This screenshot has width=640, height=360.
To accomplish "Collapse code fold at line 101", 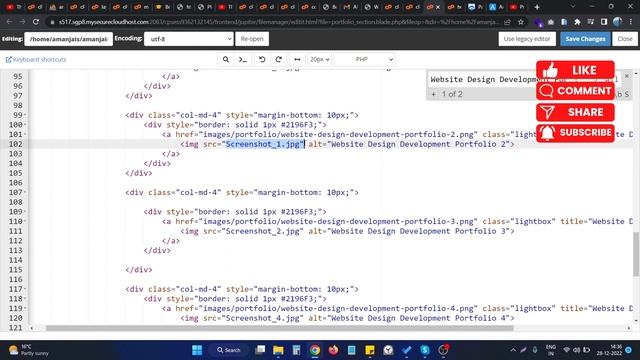I will 26,134.
